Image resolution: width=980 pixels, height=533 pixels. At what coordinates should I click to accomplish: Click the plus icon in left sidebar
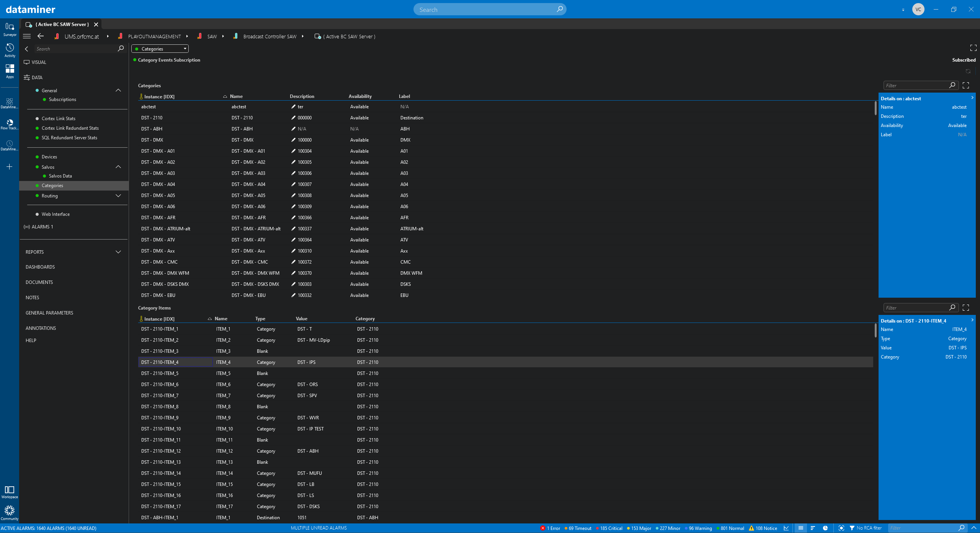pyautogui.click(x=10, y=167)
